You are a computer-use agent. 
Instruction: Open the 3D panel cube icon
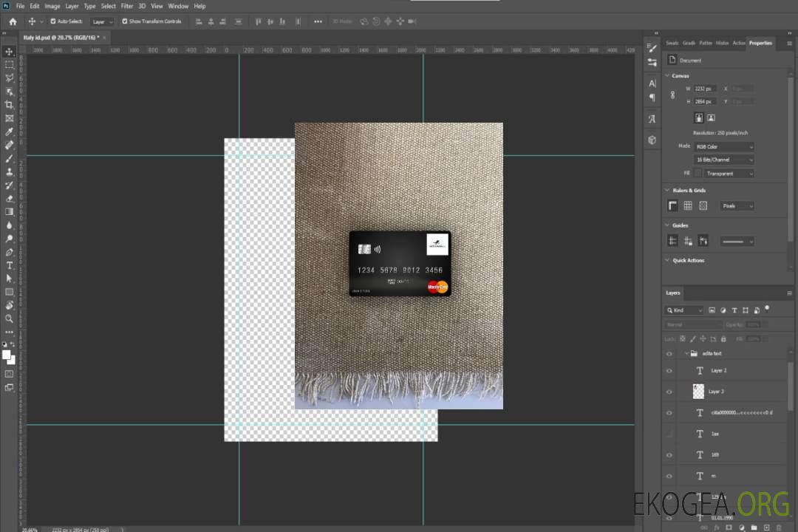coord(652,140)
